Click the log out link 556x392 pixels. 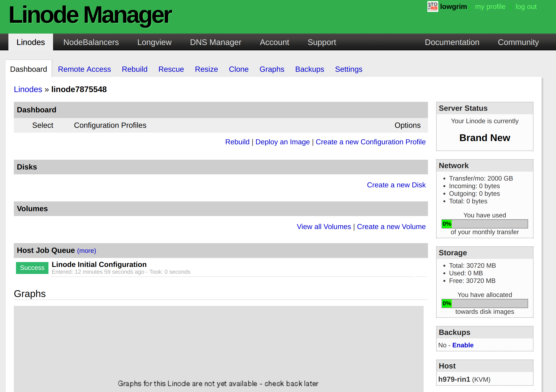(526, 6)
